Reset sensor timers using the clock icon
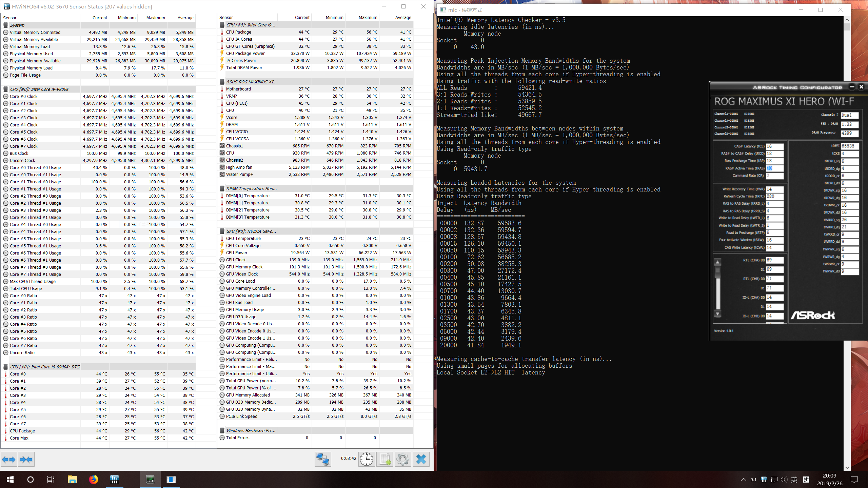Viewport: 868px width, 488px height. (367, 459)
